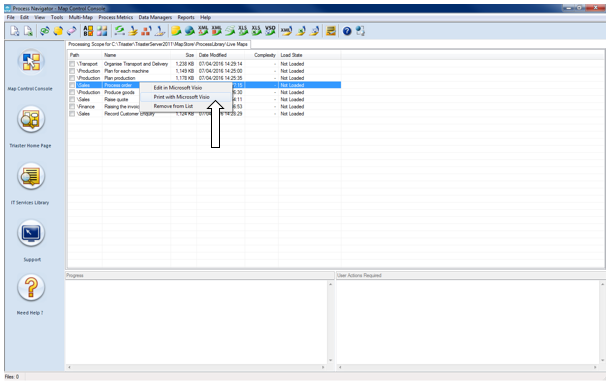Click the Triaster Home Page sidebar icon
The width and height of the screenshot is (611, 383).
31,119
